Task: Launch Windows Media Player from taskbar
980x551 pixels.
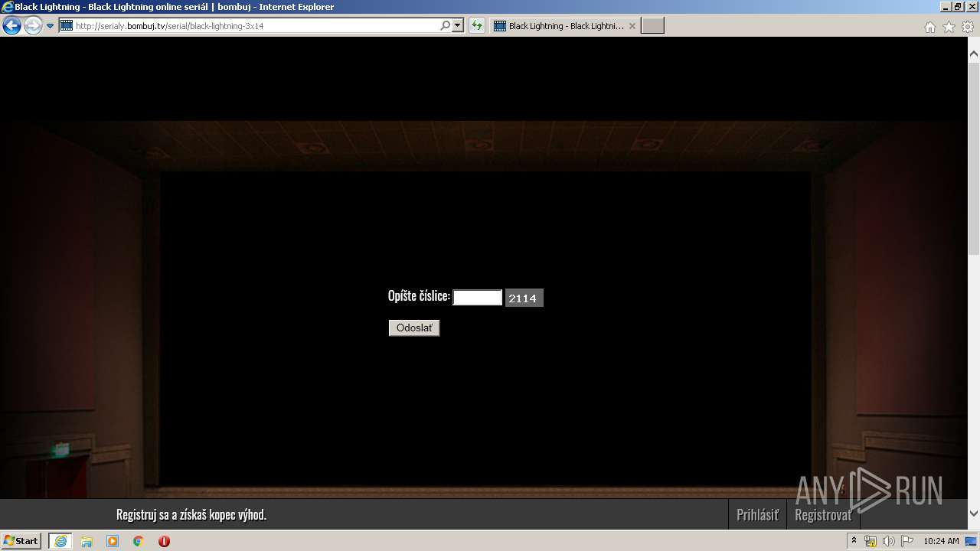Action: point(113,541)
